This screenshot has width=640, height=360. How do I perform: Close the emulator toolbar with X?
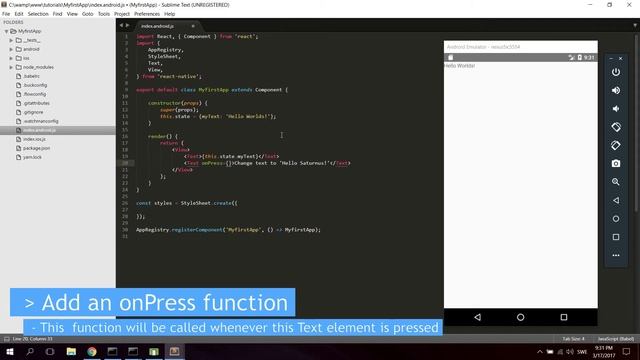620,59
